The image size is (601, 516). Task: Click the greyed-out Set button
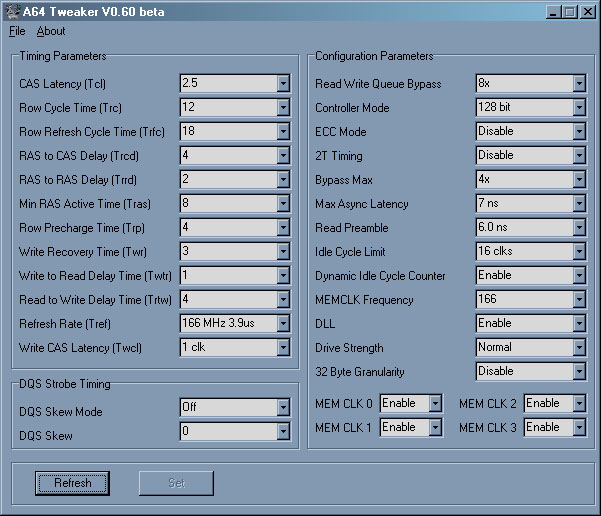tap(176, 483)
